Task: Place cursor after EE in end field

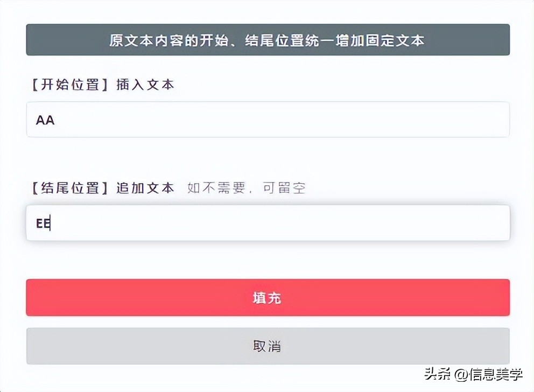Action: pyautogui.click(x=51, y=222)
